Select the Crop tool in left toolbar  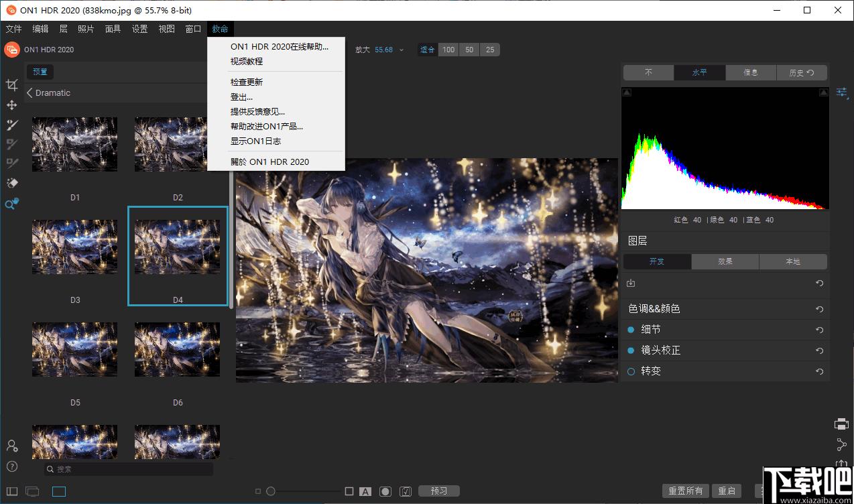[x=11, y=85]
